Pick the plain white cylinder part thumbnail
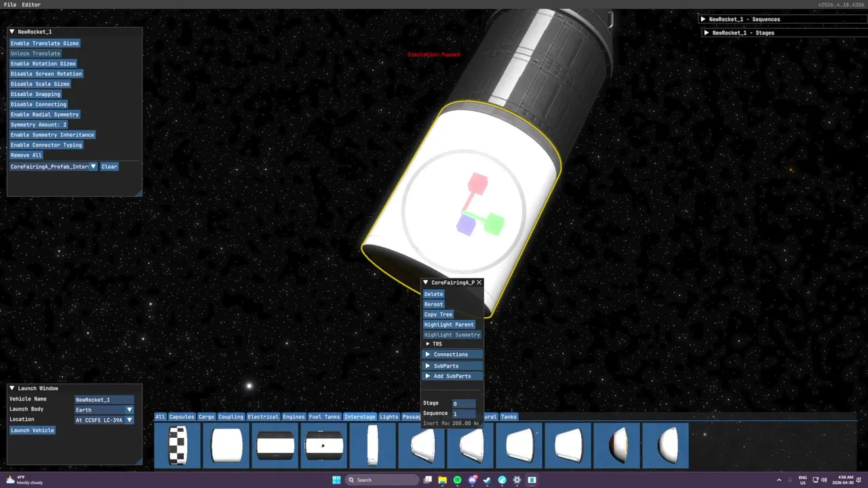The height and width of the screenshot is (488, 868). (226, 445)
